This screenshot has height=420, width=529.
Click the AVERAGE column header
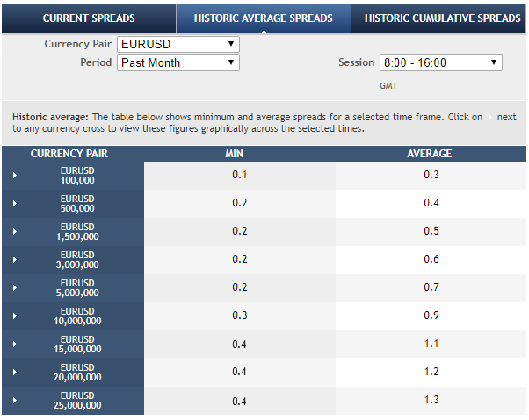(x=430, y=154)
